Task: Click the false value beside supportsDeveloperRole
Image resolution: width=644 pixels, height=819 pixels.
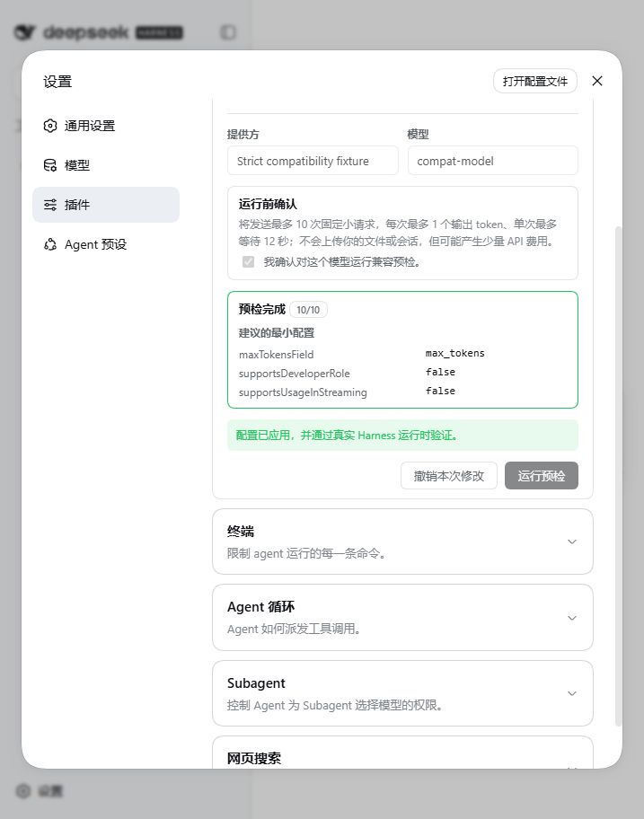Action: [x=440, y=373]
